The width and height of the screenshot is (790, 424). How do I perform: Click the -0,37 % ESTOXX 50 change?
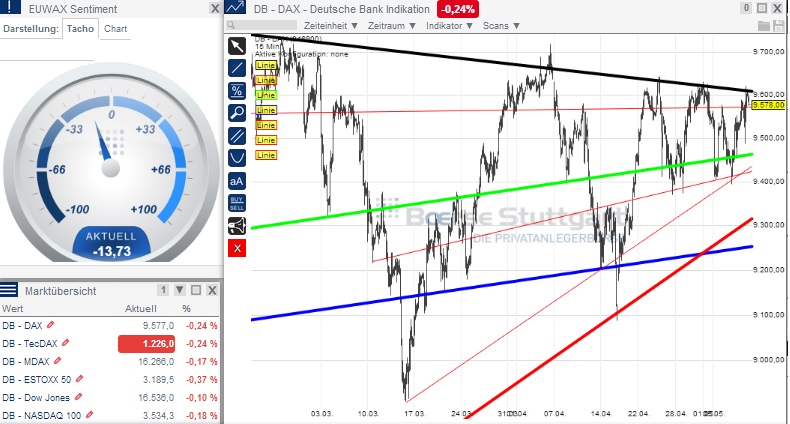click(x=202, y=379)
